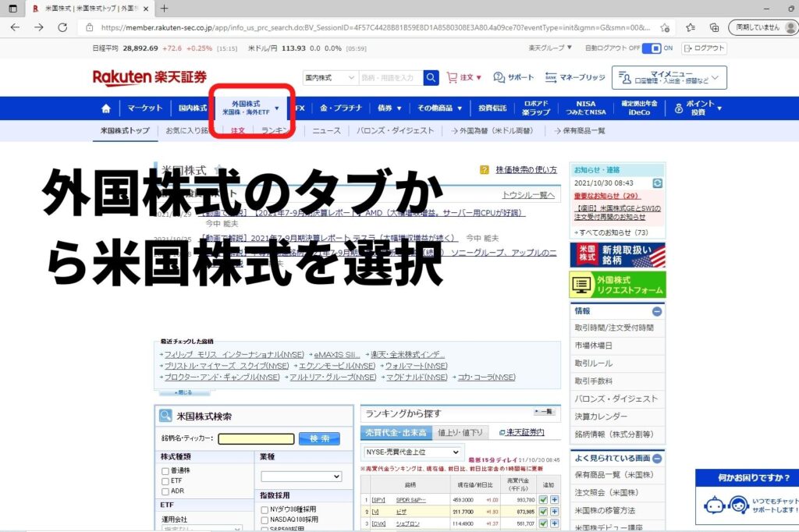Image resolution: width=799 pixels, height=532 pixels.
Task: Open the すべてのお知らせ（73） link
Action: (x=611, y=232)
